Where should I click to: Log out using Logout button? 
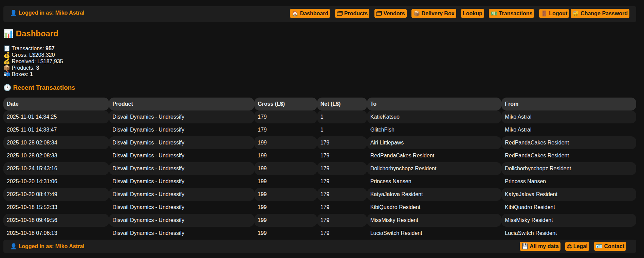tap(554, 14)
